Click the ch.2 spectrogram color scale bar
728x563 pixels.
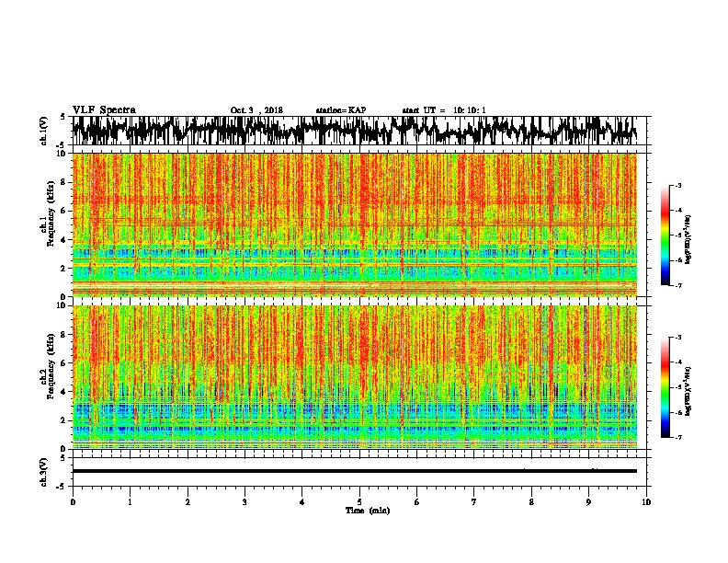pyautogui.click(x=665, y=387)
